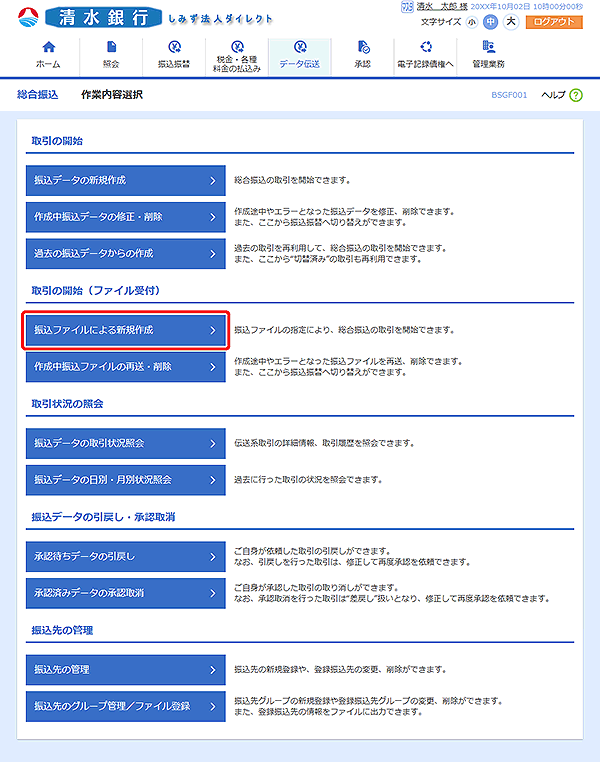Open 振込データの新規作成
Viewport: 600px width, 762px height.
pos(125,181)
